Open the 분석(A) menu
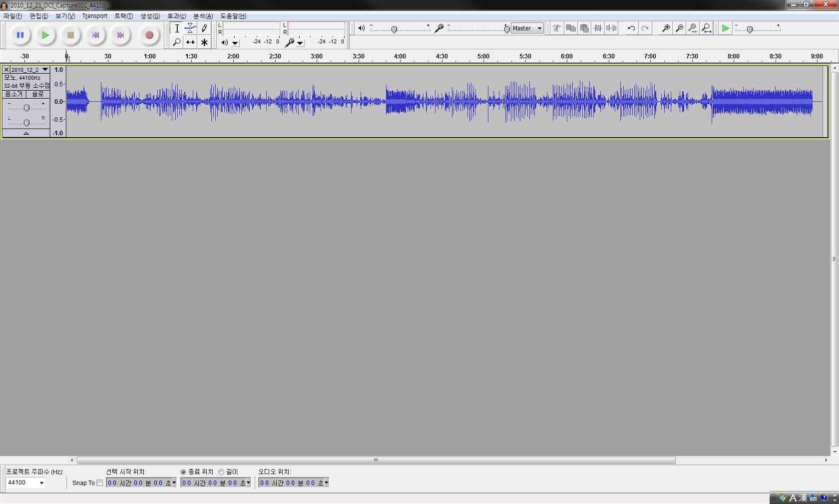The height and width of the screenshot is (504, 839). 203,16
